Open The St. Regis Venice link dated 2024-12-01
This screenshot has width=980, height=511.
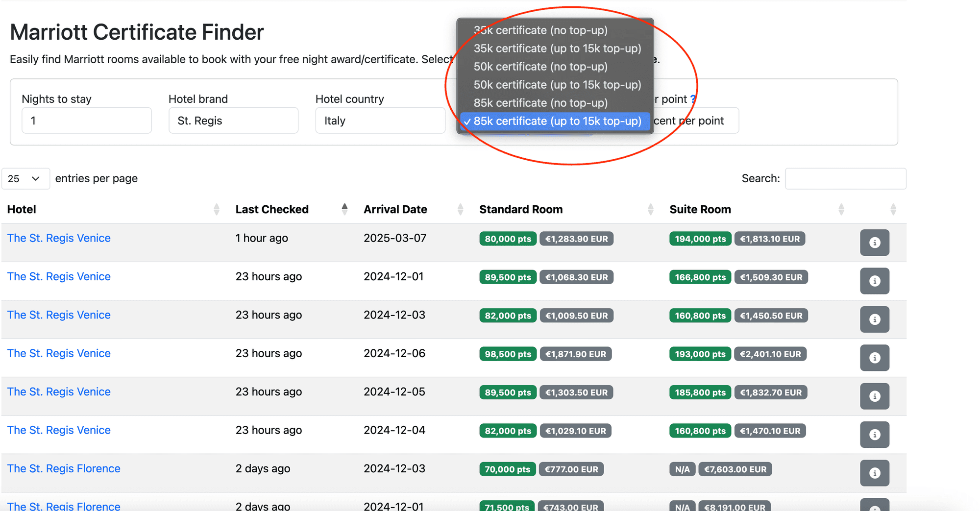pyautogui.click(x=59, y=276)
